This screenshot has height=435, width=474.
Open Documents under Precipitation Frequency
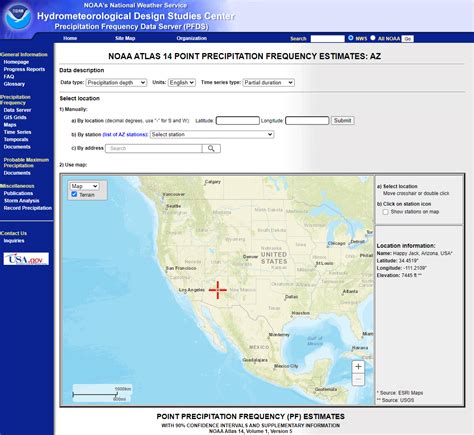pos(17,147)
